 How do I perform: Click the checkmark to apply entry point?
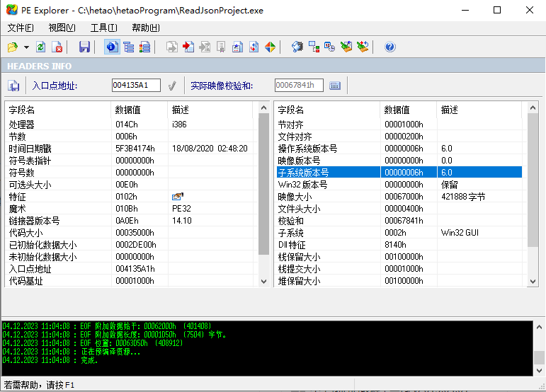pos(171,86)
